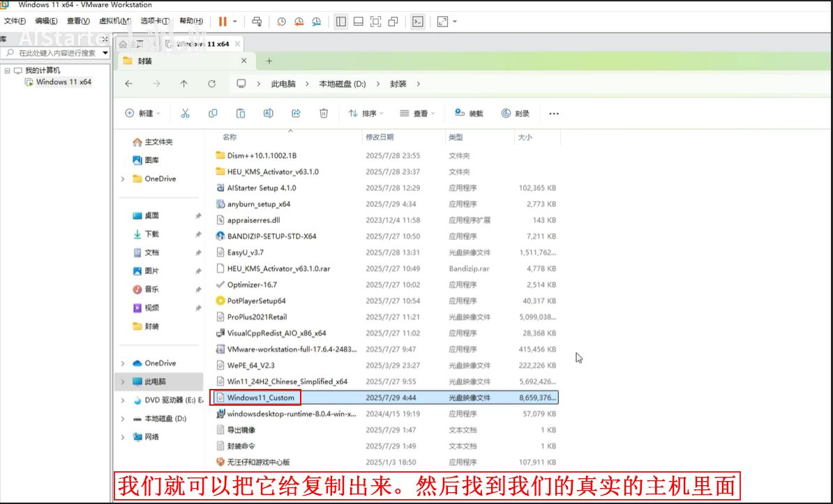Click the Delete trash icon in Explorer

click(x=324, y=113)
